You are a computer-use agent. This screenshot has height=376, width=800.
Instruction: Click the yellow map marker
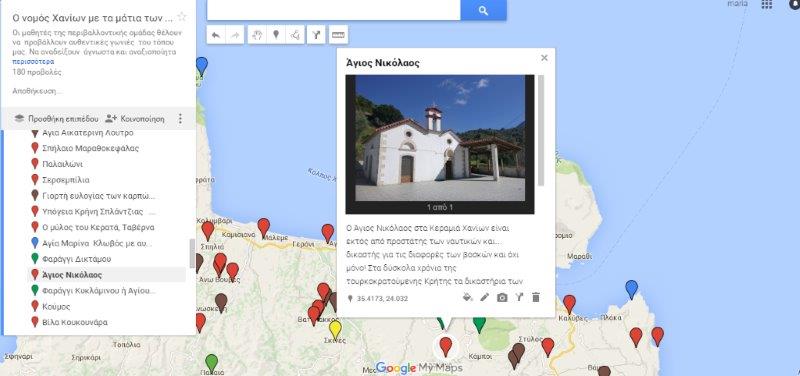point(335,330)
